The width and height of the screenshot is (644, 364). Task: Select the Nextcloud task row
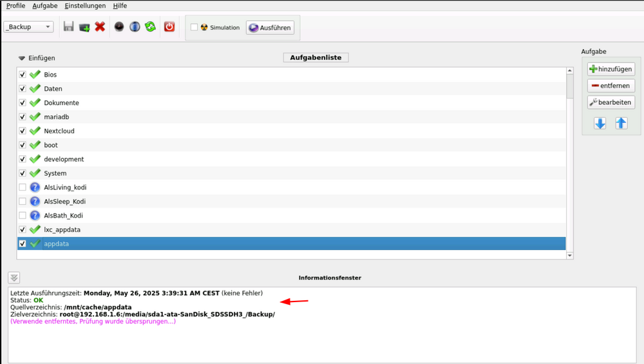pyautogui.click(x=291, y=131)
